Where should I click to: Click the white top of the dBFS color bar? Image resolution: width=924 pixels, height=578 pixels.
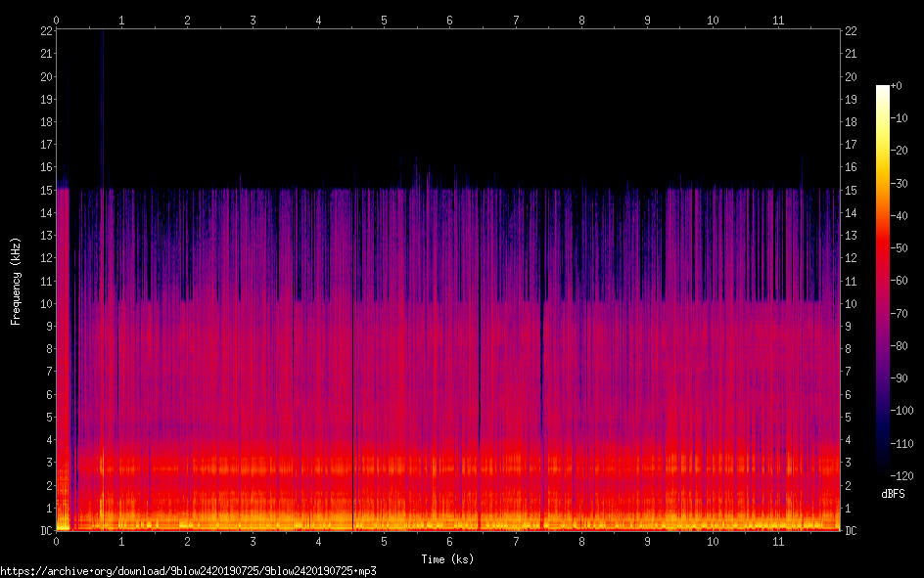[x=882, y=89]
